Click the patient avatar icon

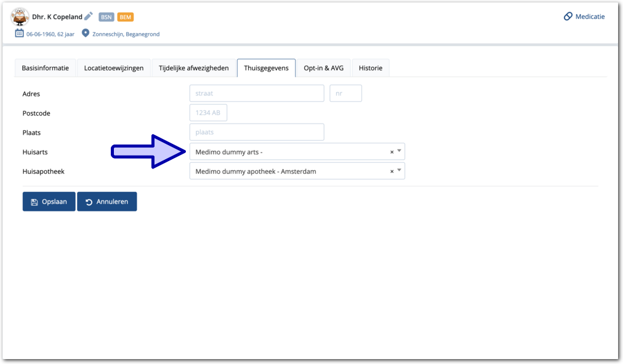click(20, 17)
